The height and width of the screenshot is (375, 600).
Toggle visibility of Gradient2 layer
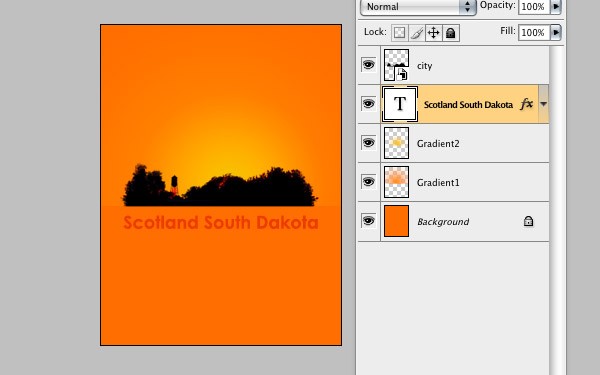click(368, 143)
